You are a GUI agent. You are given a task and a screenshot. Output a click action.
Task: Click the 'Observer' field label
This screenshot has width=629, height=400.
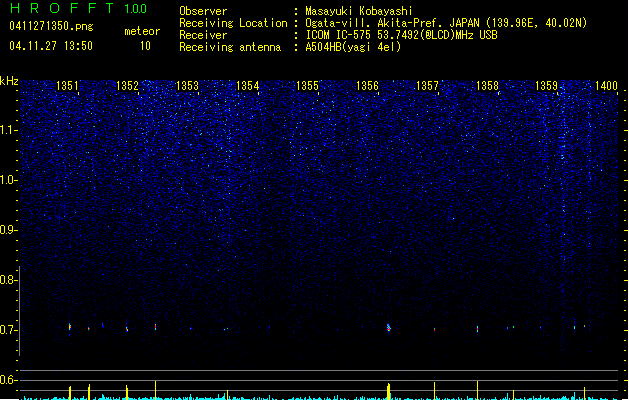[203, 11]
